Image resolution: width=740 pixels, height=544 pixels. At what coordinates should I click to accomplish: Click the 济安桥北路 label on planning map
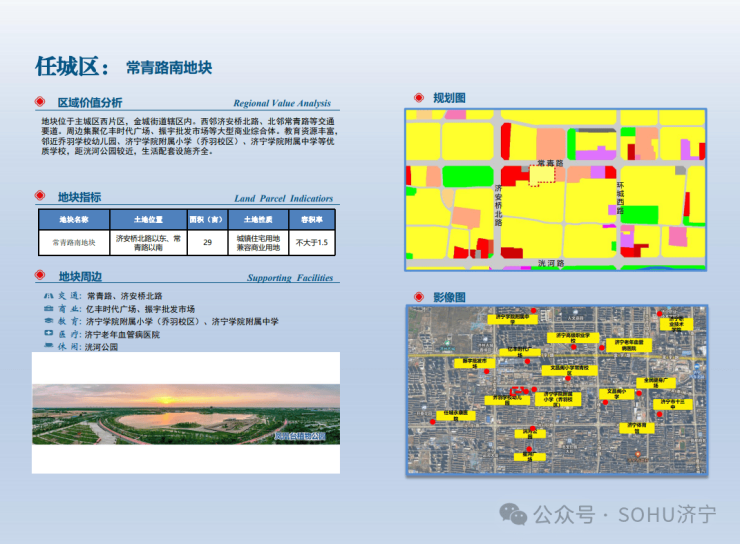tap(498, 205)
